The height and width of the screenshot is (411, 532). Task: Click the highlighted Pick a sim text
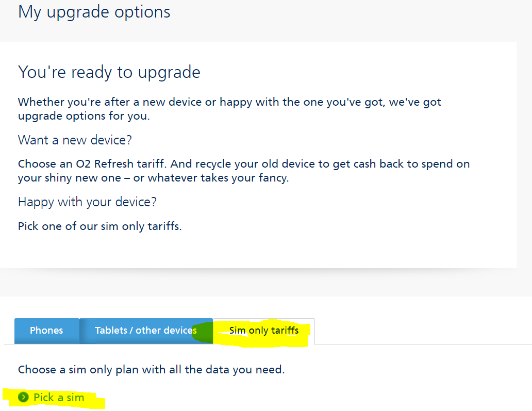coord(57,398)
